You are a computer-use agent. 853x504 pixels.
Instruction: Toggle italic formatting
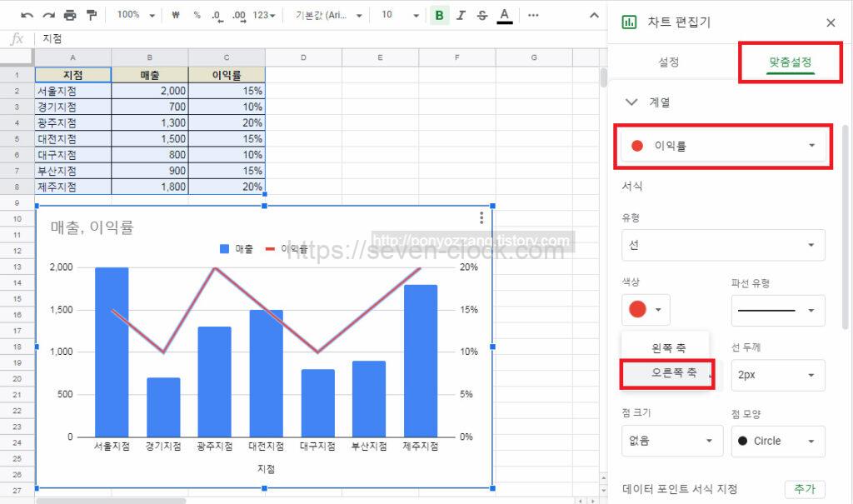pos(461,15)
